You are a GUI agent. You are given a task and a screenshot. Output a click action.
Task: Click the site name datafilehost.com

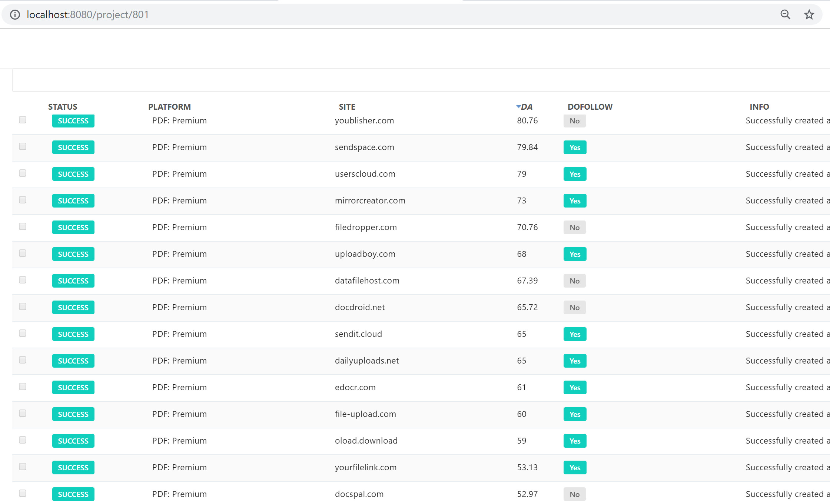(367, 281)
